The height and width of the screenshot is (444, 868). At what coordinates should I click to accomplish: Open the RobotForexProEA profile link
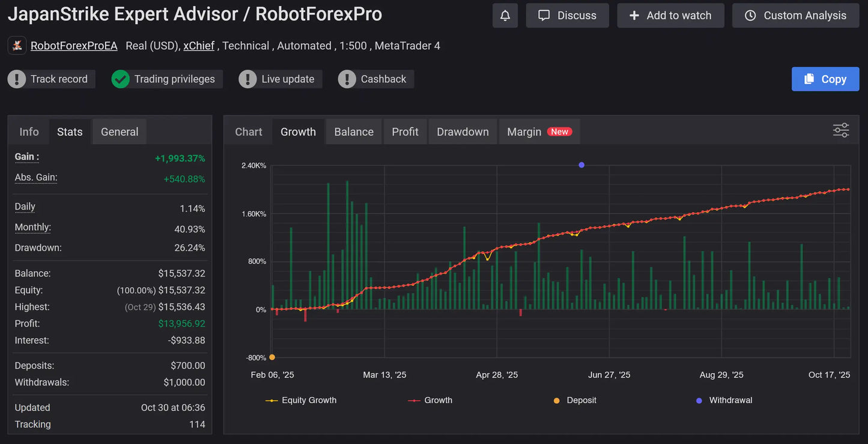[x=74, y=46]
